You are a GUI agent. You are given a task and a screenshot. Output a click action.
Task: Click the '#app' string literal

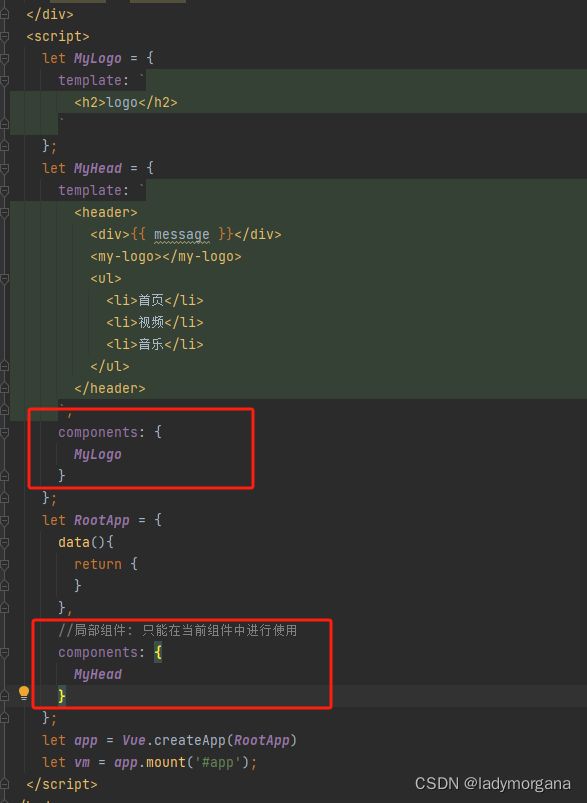click(x=218, y=763)
